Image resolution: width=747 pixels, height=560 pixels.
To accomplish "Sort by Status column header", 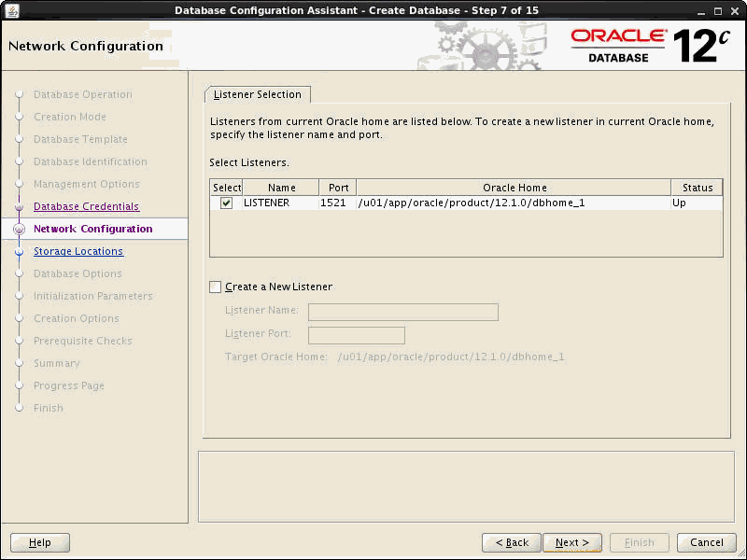I will [697, 188].
